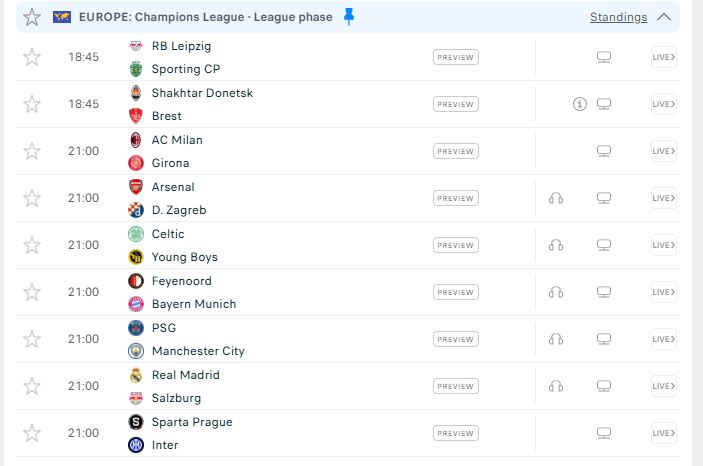Open LIVE arrow for RB Leipzig match

663,57
